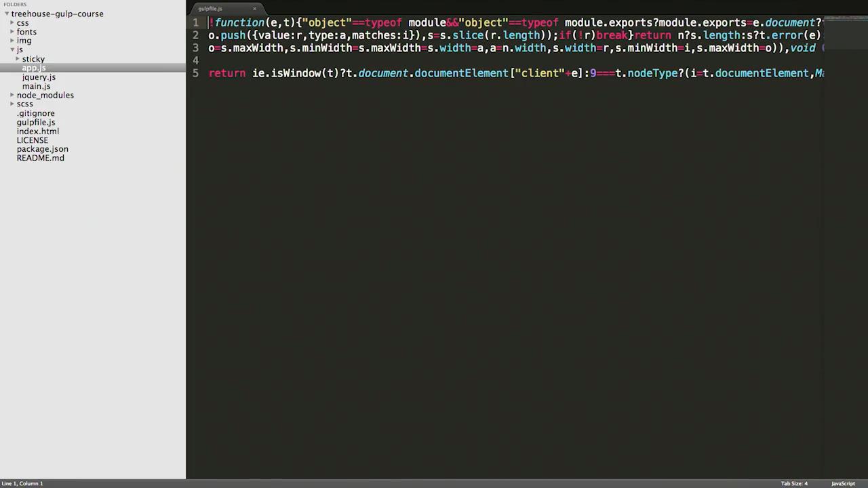Place cursor on 'o.push' in line 2
Screen dimensions: 868x488
click(226, 35)
